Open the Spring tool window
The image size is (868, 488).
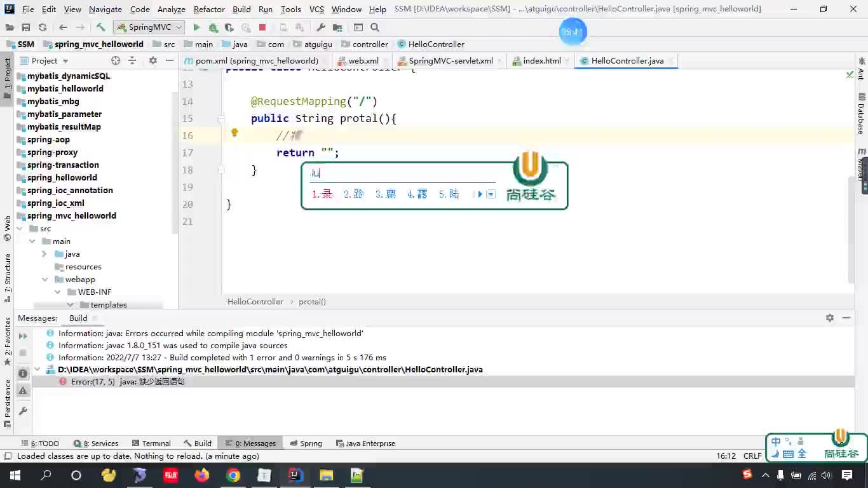[x=306, y=444]
